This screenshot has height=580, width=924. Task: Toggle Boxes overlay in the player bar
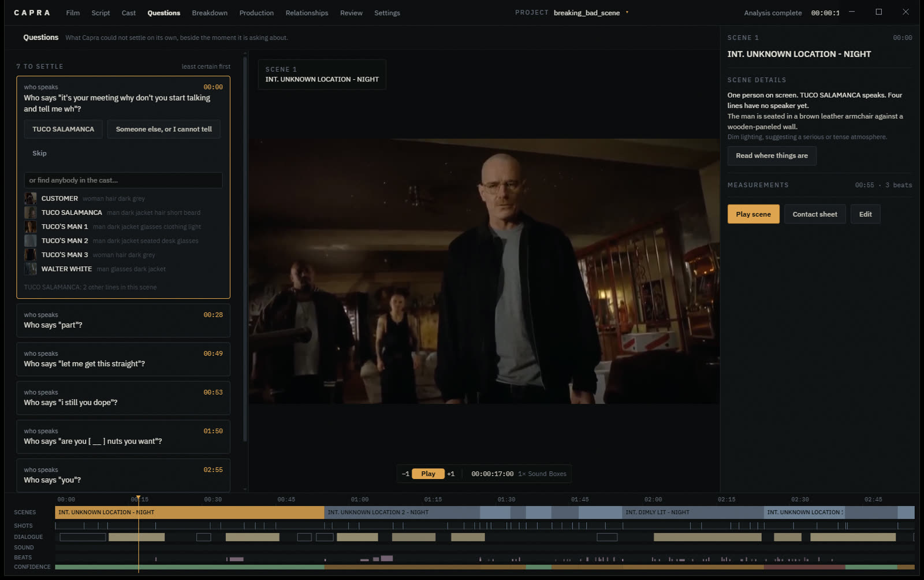557,474
